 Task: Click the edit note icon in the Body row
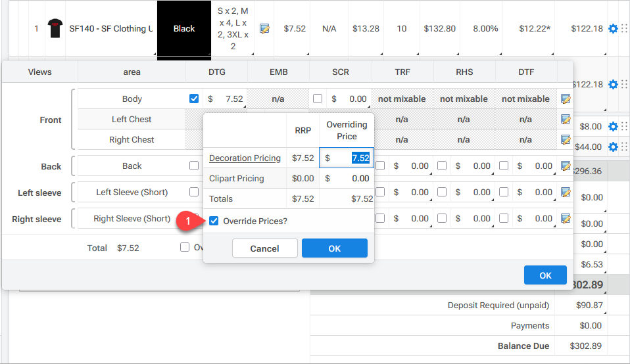click(565, 99)
